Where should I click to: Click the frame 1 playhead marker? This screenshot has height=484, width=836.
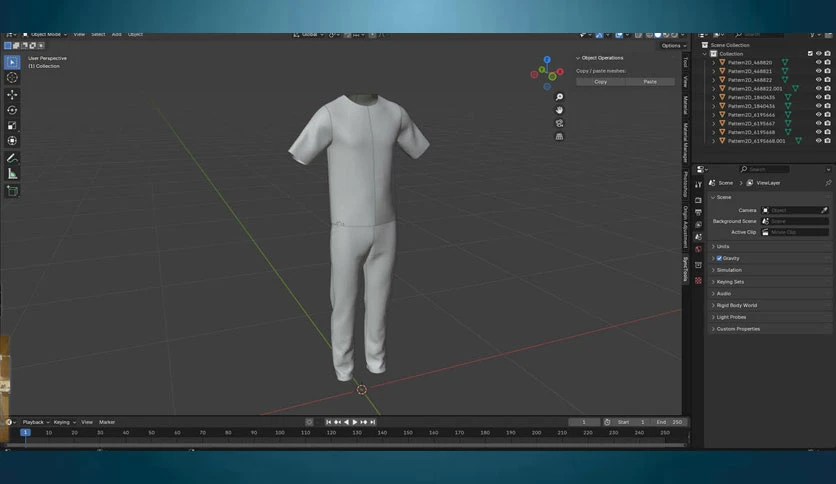click(25, 432)
